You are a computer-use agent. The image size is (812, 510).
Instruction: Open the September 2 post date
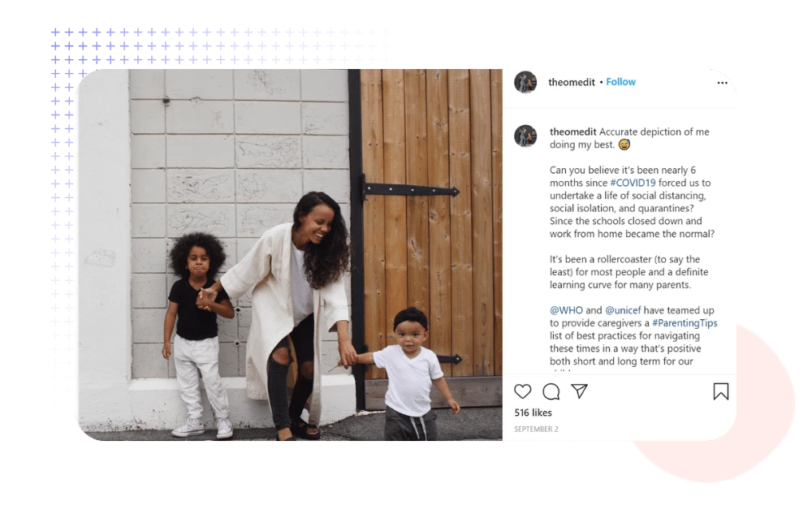click(x=536, y=430)
